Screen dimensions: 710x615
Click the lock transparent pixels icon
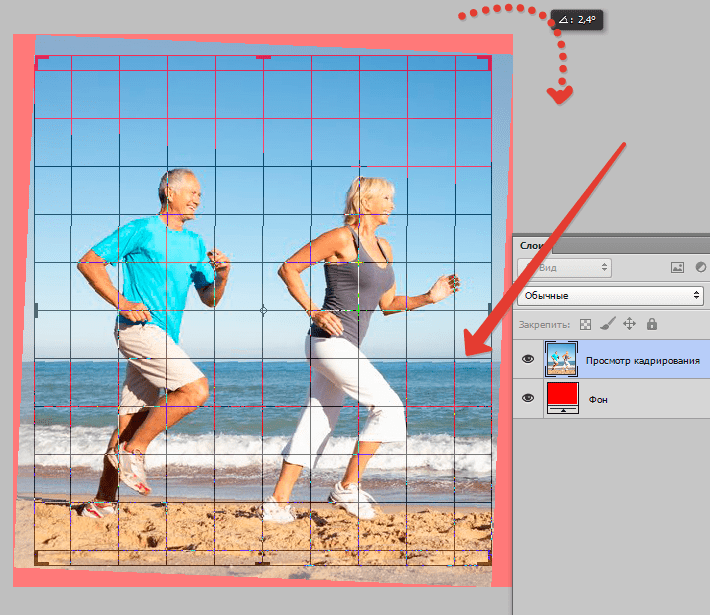point(585,324)
